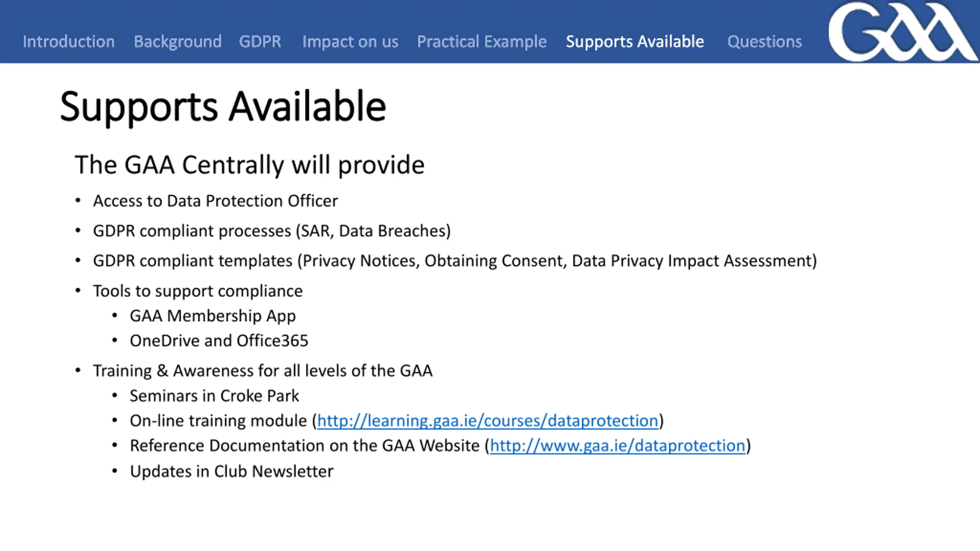The height and width of the screenshot is (551, 980).
Task: Select the GDPR navigation tab
Action: tap(260, 41)
